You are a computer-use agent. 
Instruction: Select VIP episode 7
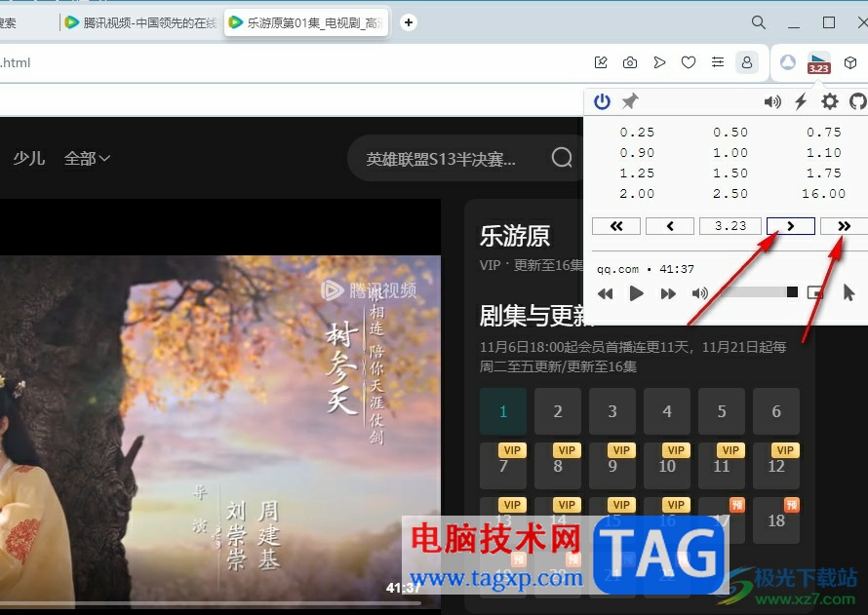[x=502, y=466]
